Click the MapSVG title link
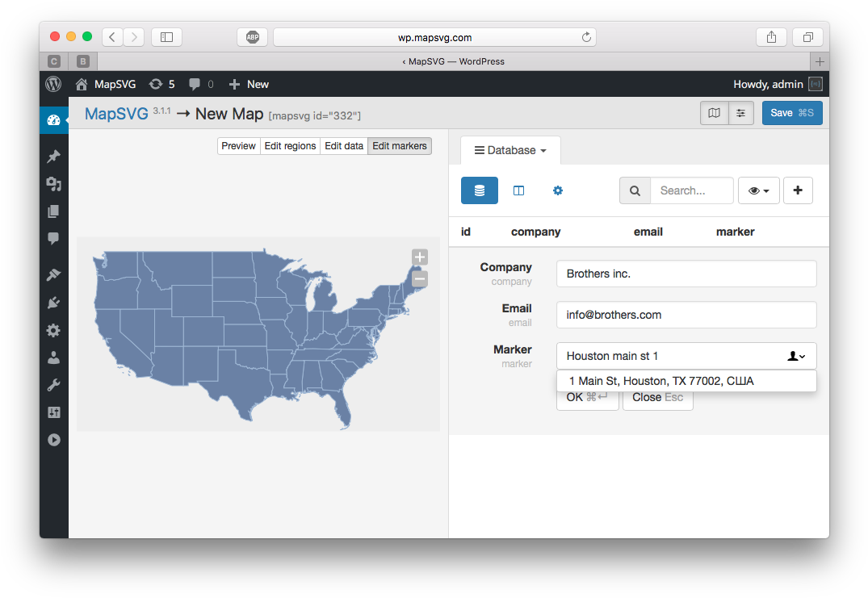 click(x=116, y=114)
